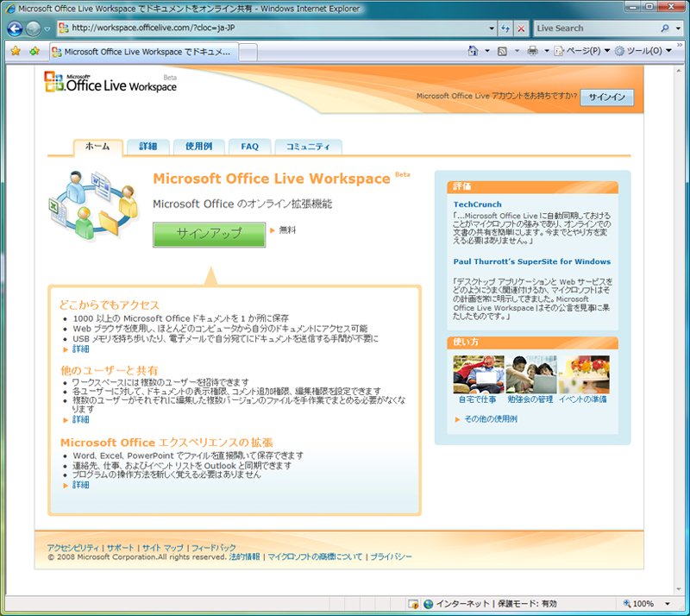Open a new blank browser tab

click(248, 52)
